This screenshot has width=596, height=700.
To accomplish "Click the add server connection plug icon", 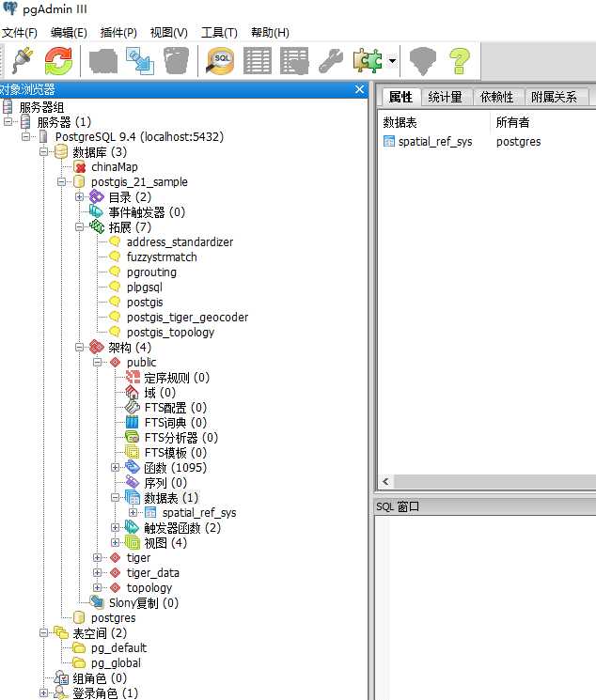I will pos(22,60).
